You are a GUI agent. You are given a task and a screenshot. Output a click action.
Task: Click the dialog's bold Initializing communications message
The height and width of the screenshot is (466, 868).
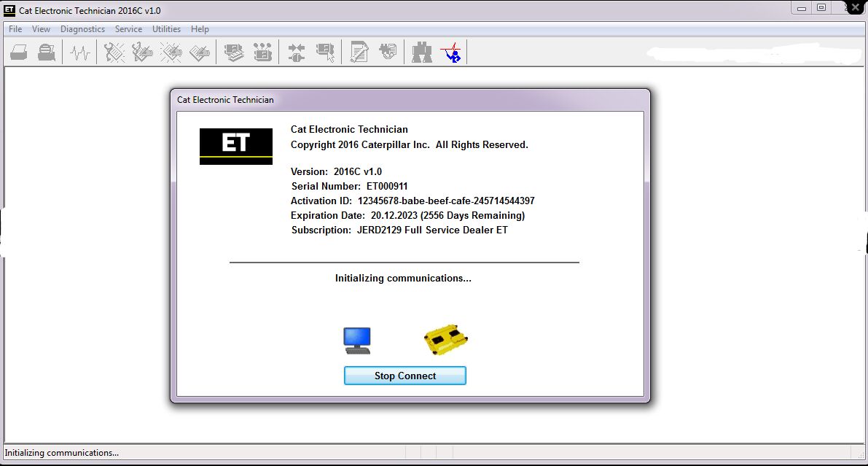tap(403, 278)
